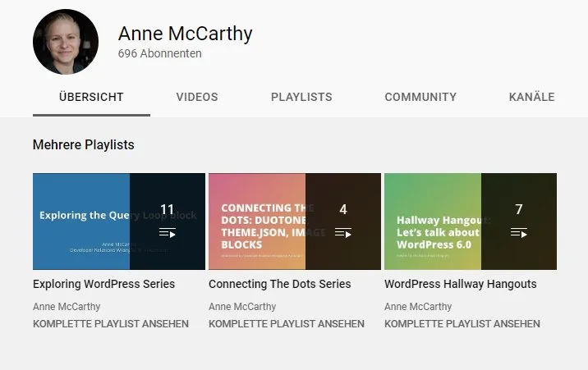Click Anne McCarthy's channel avatar

[66, 42]
